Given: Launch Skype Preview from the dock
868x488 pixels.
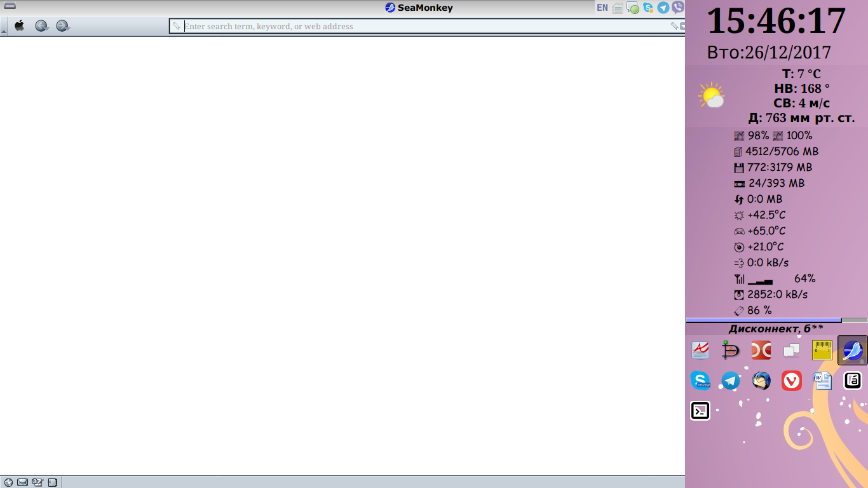Looking at the screenshot, I should coord(700,381).
